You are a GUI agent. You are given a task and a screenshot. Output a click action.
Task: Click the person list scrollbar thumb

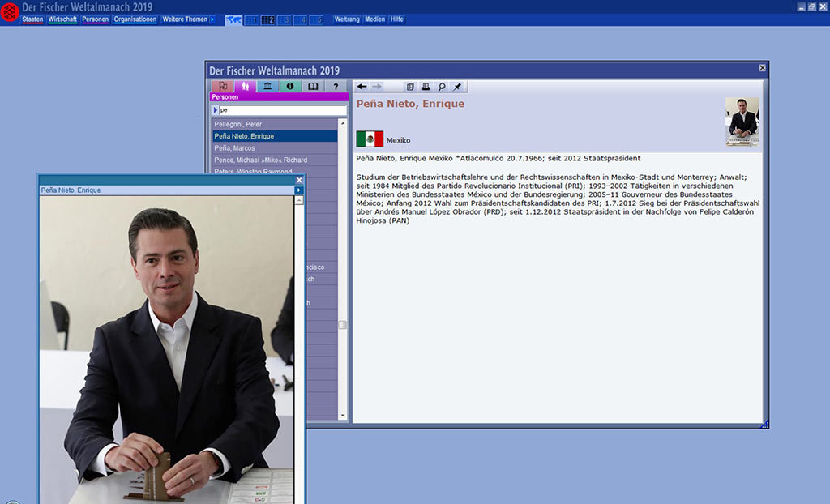[343, 325]
